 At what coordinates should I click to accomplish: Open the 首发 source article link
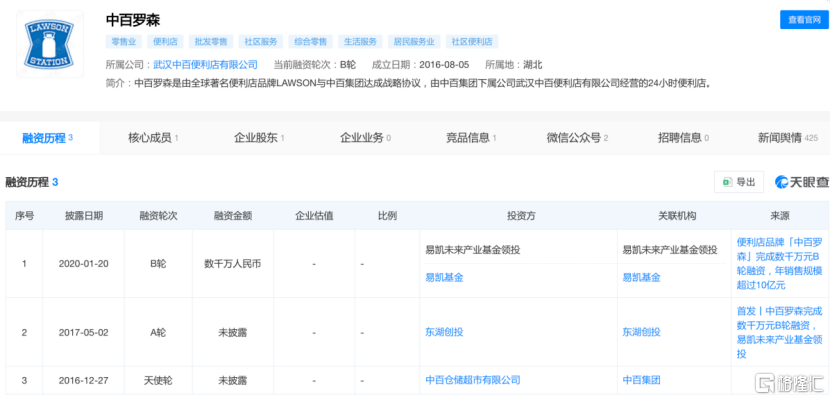coord(779,332)
